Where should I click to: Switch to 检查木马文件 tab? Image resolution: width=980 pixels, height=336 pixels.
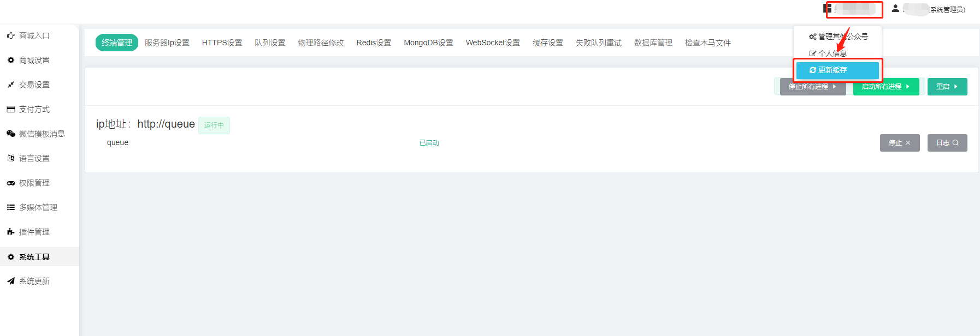point(707,43)
